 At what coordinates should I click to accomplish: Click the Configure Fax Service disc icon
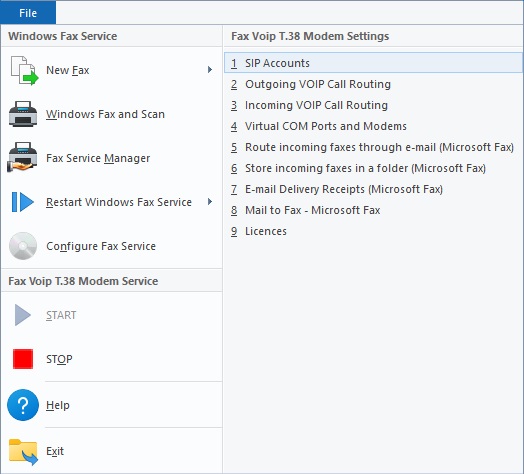(23, 246)
